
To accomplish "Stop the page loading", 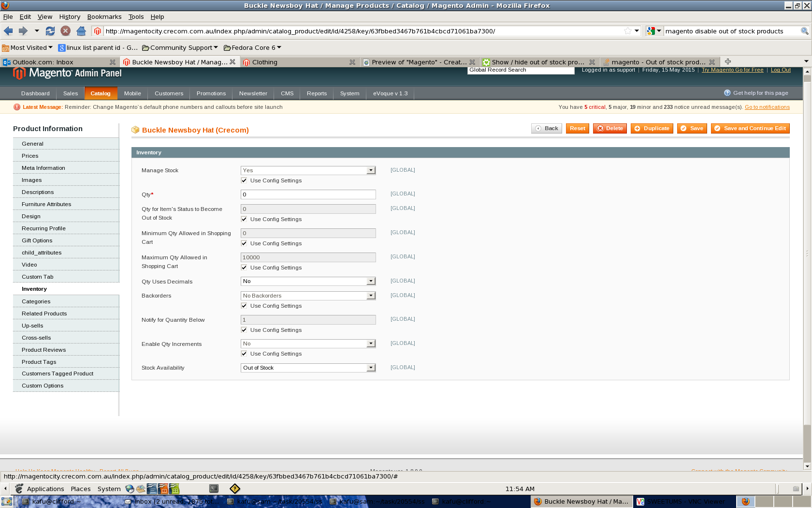I will (x=65, y=31).
